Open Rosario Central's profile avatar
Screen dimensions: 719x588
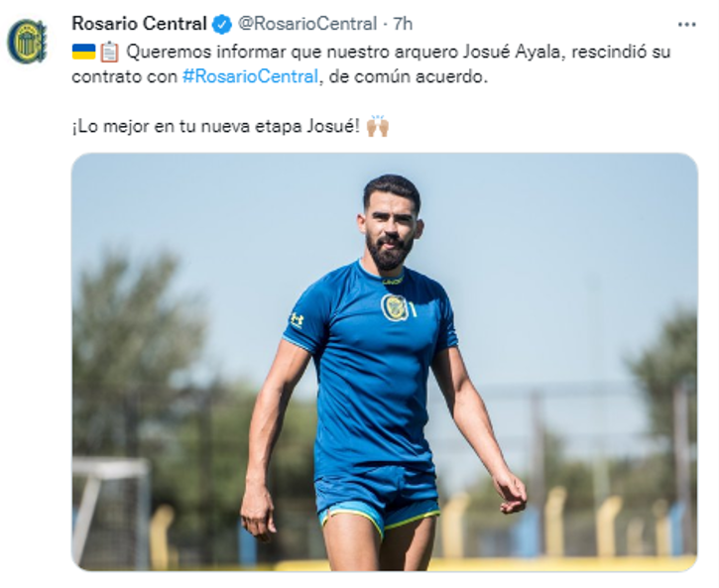(x=27, y=42)
